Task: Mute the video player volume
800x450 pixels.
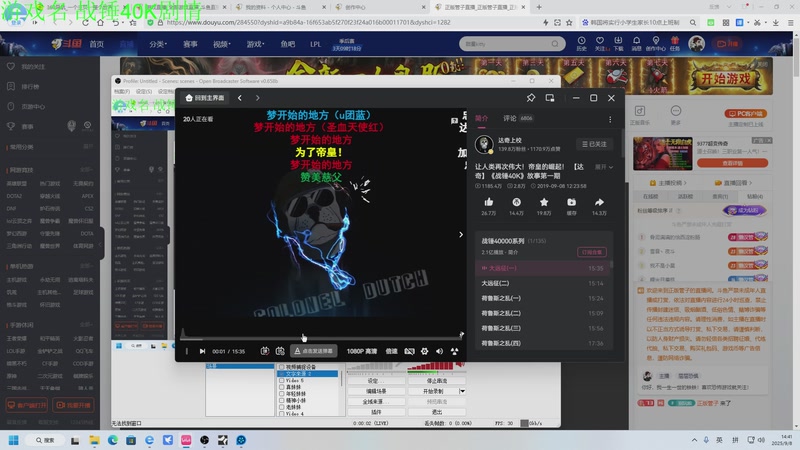Action: pos(439,351)
